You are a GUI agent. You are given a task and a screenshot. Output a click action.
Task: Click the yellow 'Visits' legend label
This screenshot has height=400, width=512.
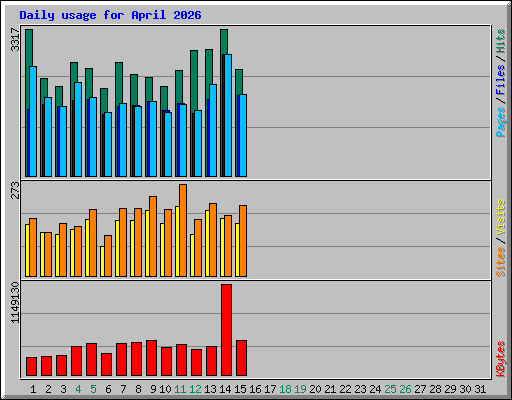(x=501, y=218)
